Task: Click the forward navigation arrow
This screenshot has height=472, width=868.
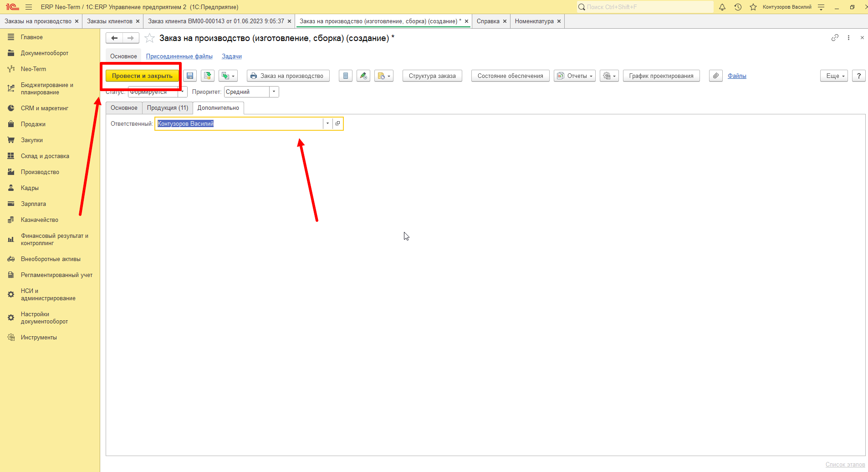Action: pyautogui.click(x=131, y=38)
